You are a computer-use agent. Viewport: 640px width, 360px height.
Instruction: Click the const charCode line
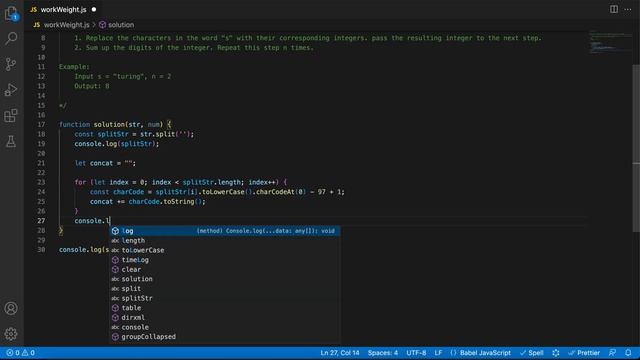click(x=217, y=192)
